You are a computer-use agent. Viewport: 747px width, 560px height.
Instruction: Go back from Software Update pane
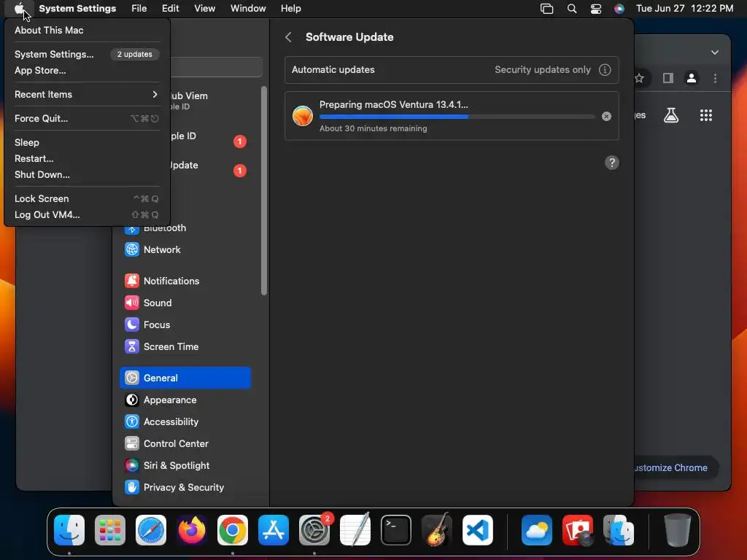coord(288,37)
